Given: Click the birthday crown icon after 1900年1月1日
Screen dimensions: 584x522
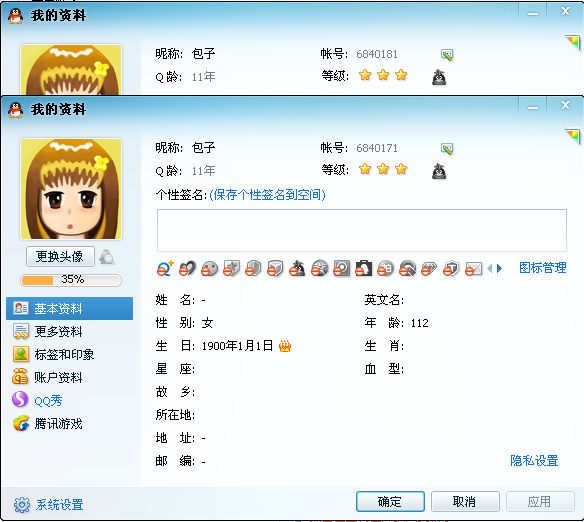Looking at the screenshot, I should click(x=285, y=346).
